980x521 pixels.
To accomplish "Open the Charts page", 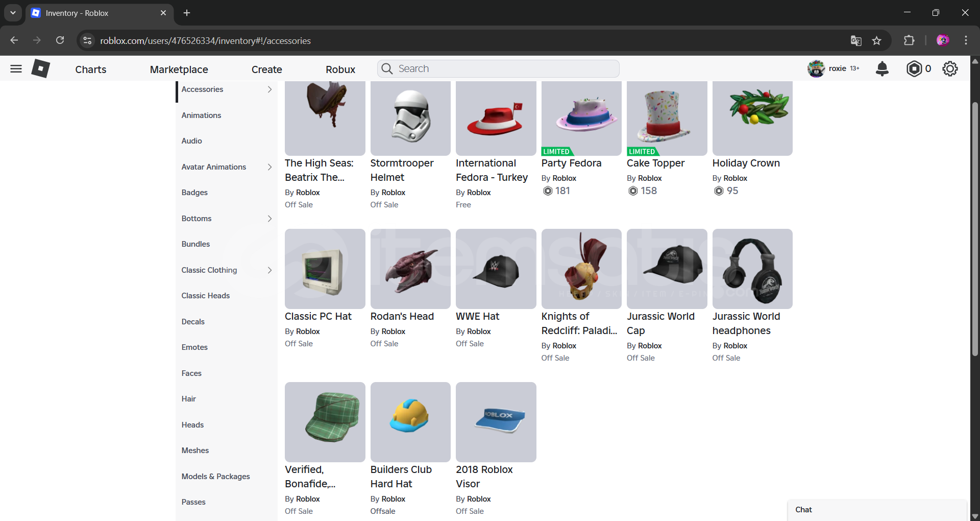I will pos(91,69).
